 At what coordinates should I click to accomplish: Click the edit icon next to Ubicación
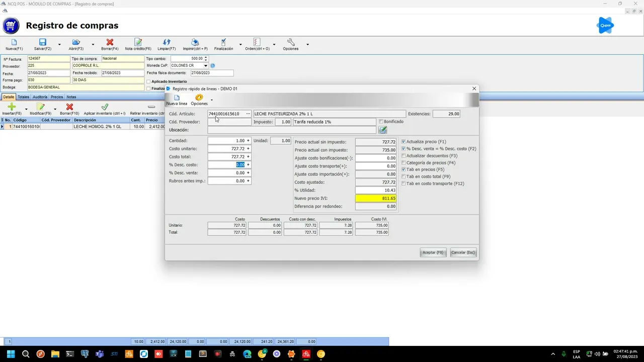coord(383,130)
